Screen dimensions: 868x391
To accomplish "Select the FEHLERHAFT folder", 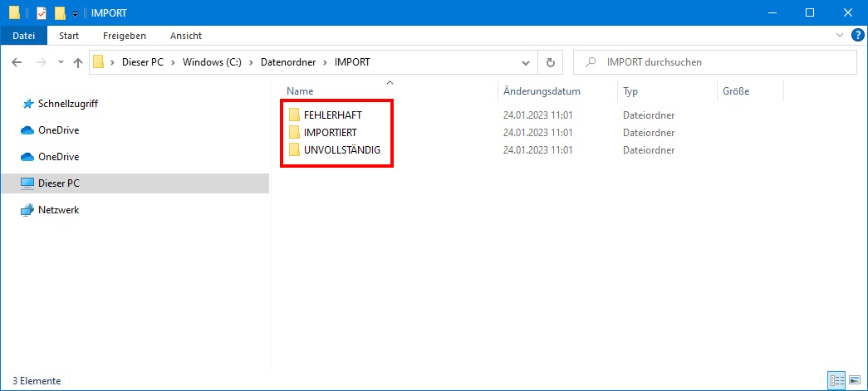I will click(332, 115).
